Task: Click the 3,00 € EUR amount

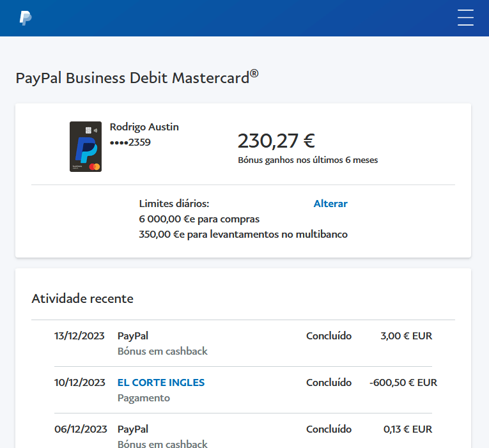Action: pos(406,336)
